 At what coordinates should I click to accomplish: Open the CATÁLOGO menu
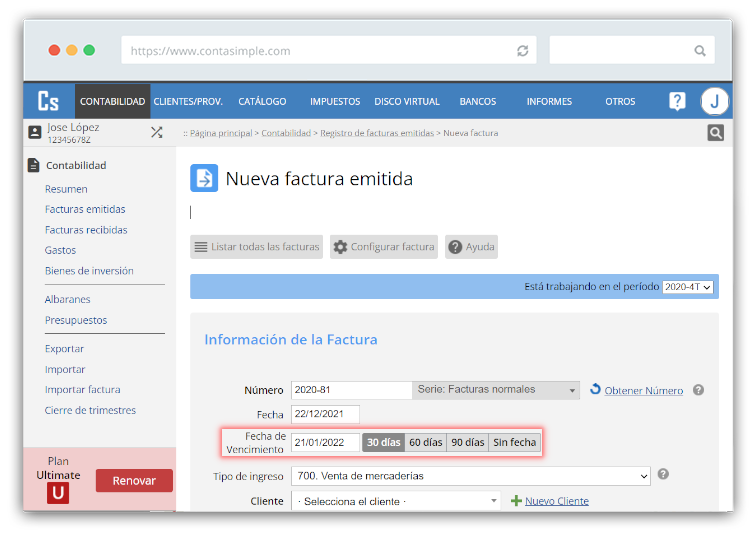[262, 101]
